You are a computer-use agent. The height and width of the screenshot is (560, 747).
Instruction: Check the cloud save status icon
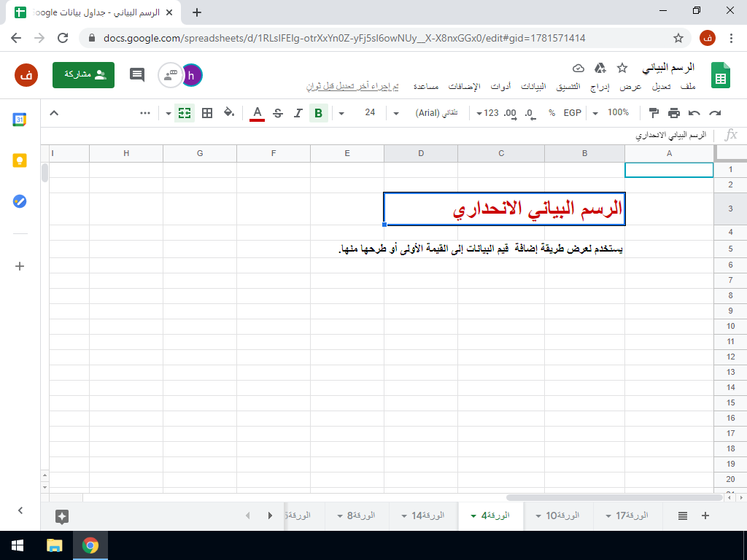click(x=578, y=68)
